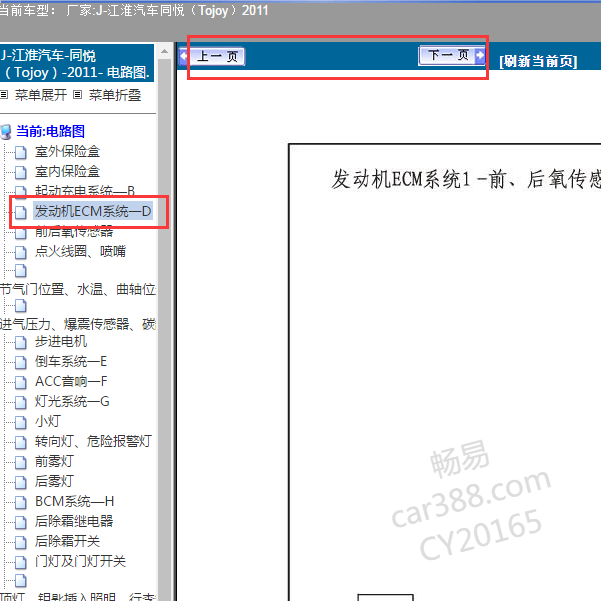Click page icon beside 小灯
Screen dimensions: 601x601
[x=21, y=422]
